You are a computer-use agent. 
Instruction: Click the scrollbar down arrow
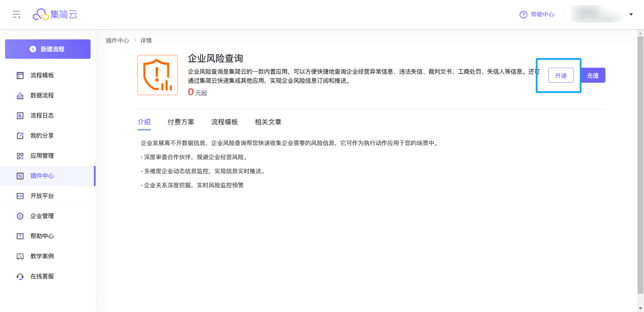tap(640, 308)
